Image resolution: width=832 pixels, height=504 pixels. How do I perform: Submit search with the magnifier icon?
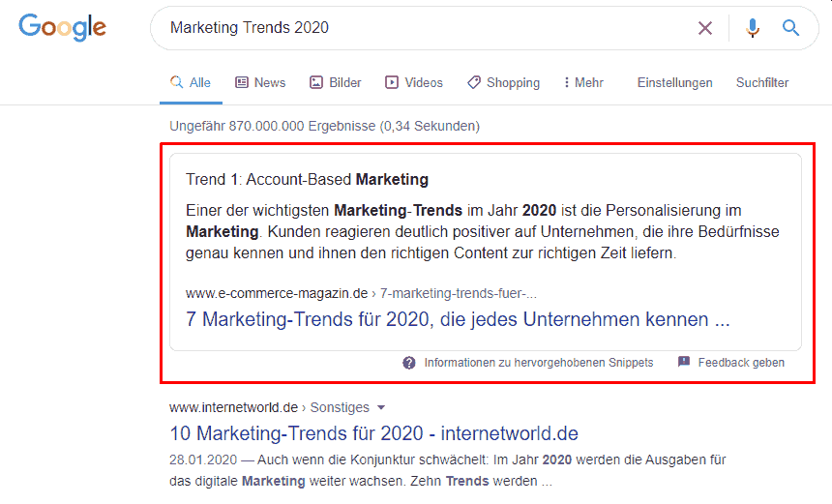[x=790, y=28]
